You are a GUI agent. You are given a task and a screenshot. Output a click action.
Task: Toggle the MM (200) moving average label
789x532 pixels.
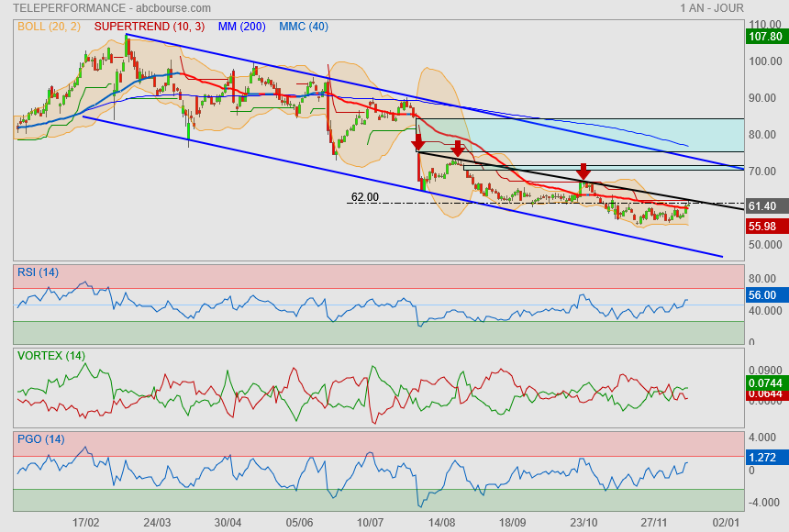(x=240, y=26)
